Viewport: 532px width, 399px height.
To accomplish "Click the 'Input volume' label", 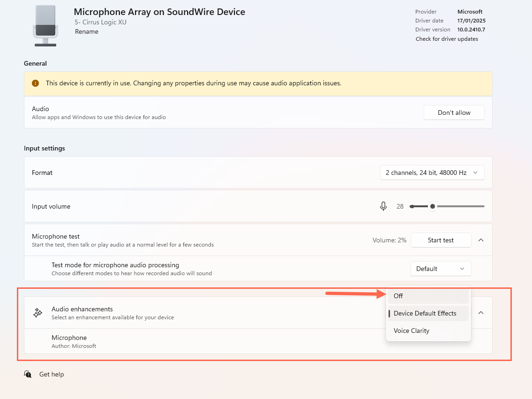I will 51,207.
